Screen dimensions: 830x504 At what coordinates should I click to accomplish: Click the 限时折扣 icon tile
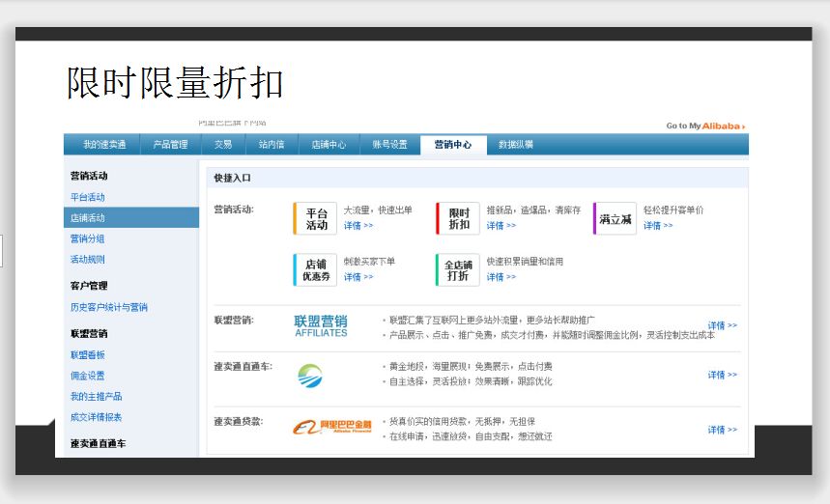coord(458,218)
